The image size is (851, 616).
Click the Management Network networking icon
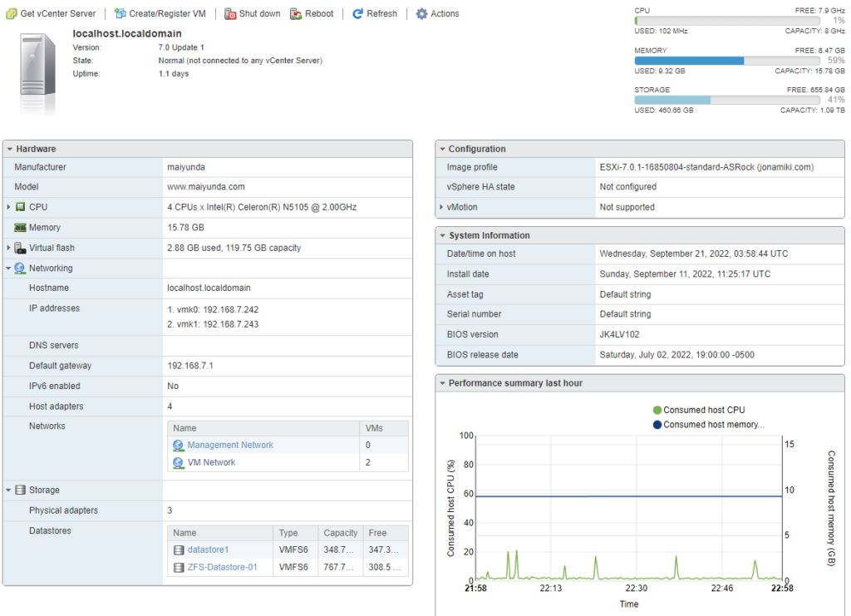point(179,445)
